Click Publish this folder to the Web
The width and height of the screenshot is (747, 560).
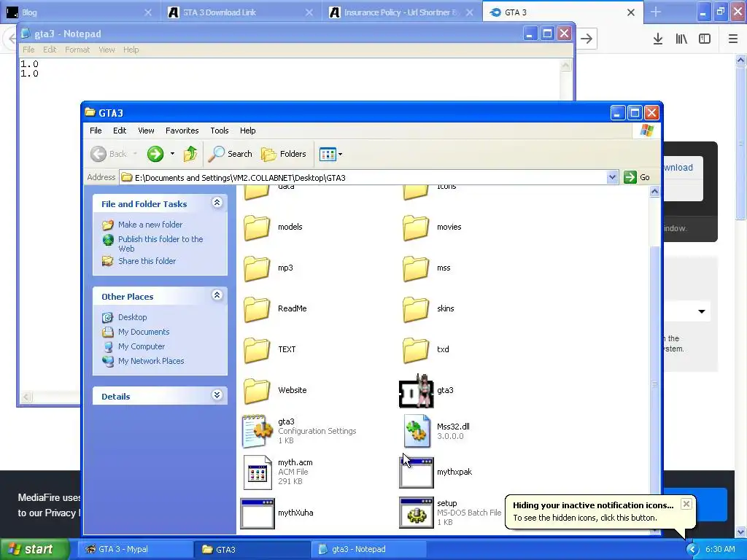pos(160,244)
